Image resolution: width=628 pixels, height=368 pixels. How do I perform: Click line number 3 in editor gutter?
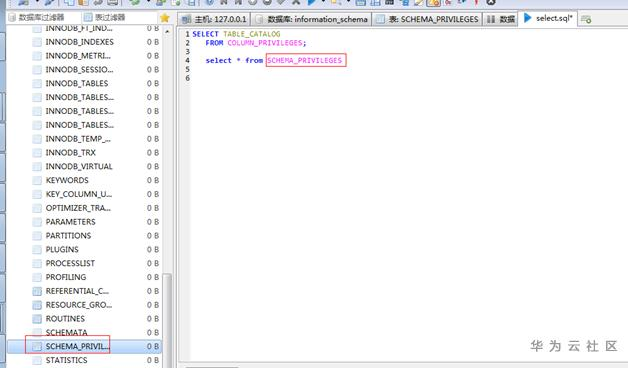coord(187,52)
